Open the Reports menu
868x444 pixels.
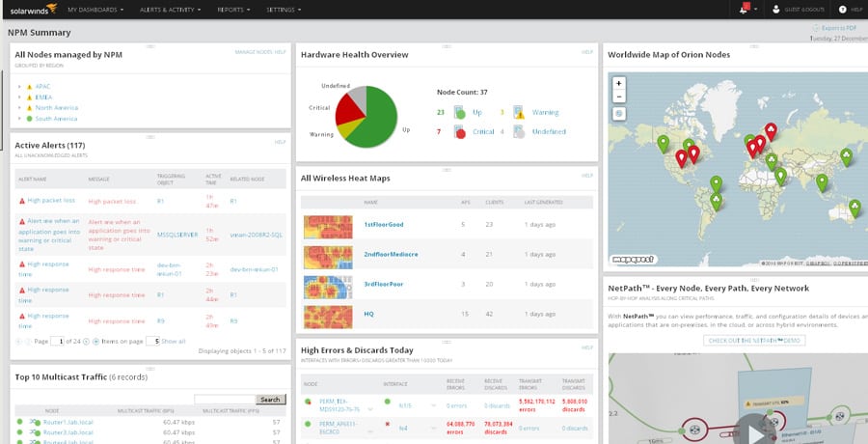[x=233, y=10]
